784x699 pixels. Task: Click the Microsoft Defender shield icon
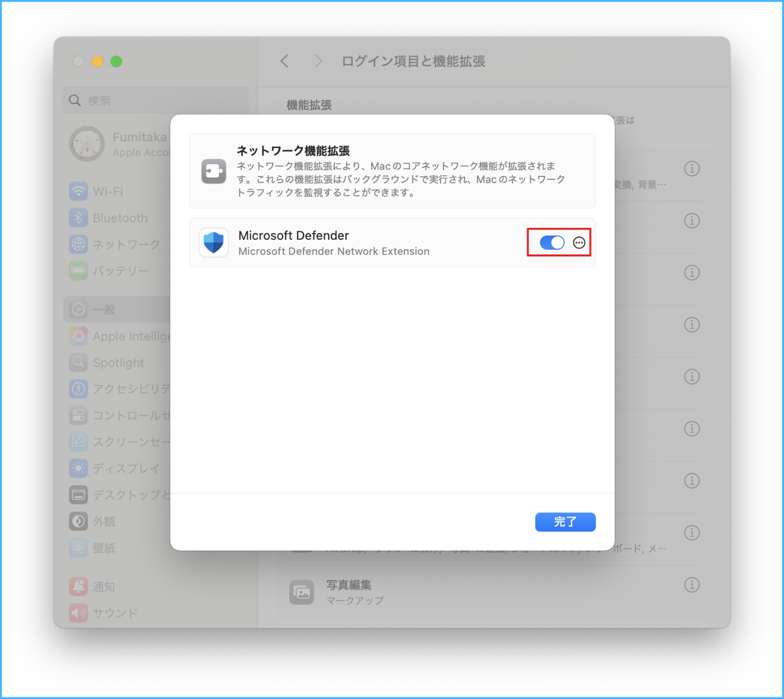coord(213,243)
